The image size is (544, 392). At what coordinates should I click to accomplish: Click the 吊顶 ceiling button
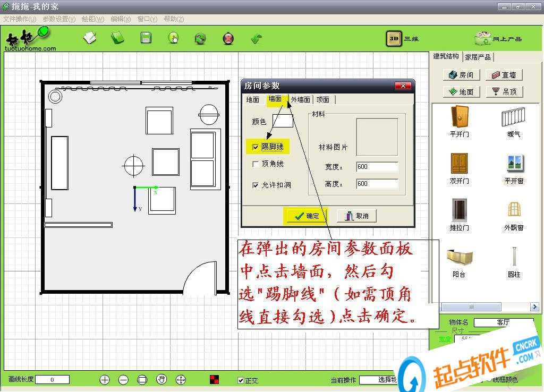[504, 92]
